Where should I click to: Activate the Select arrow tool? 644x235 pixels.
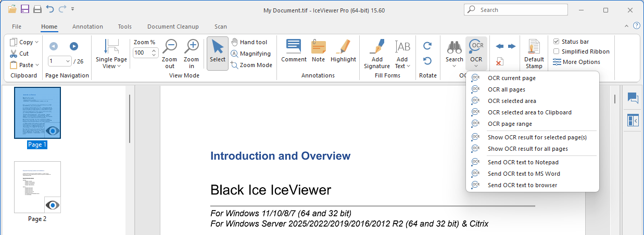[x=218, y=54]
